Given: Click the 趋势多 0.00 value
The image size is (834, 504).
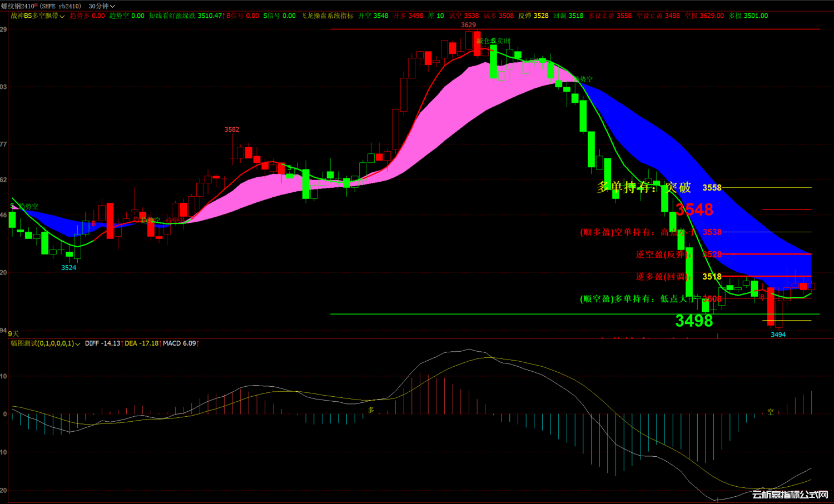Looking at the screenshot, I should (x=87, y=16).
